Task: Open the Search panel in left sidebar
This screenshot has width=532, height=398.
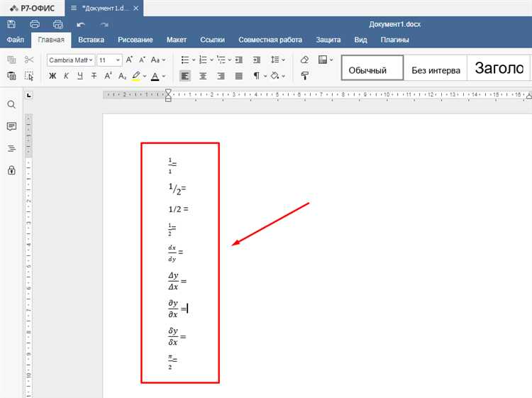Action: tap(11, 104)
